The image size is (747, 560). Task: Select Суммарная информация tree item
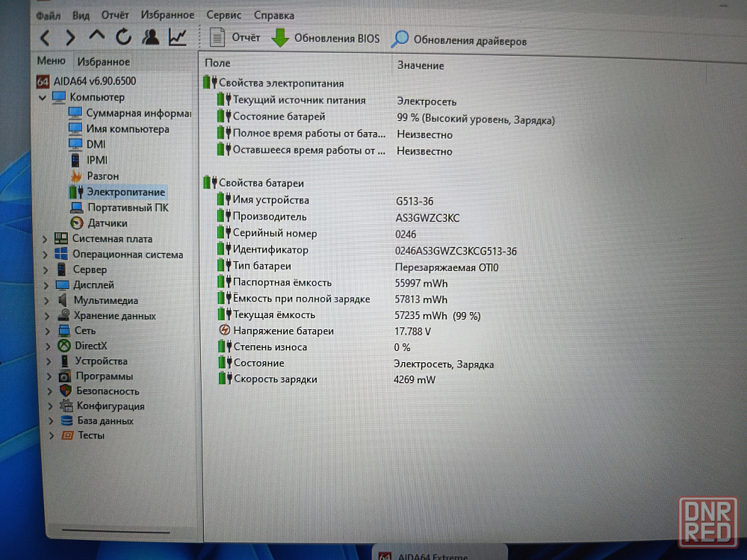click(x=137, y=113)
